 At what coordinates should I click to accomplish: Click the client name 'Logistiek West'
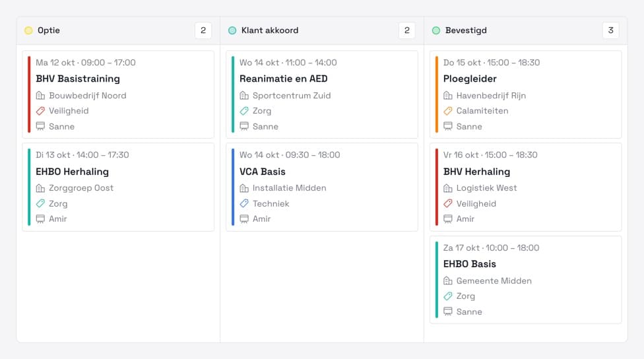tap(486, 188)
